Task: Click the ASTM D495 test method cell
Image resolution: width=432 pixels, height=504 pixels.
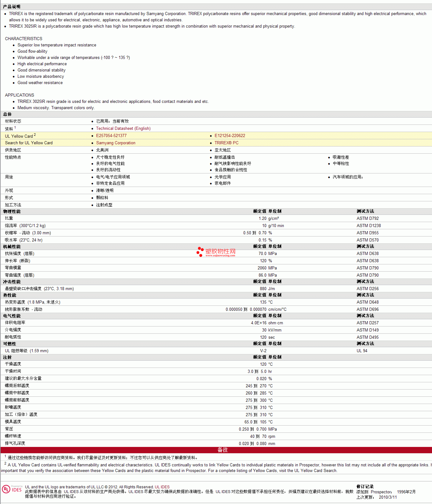Action: click(367, 337)
